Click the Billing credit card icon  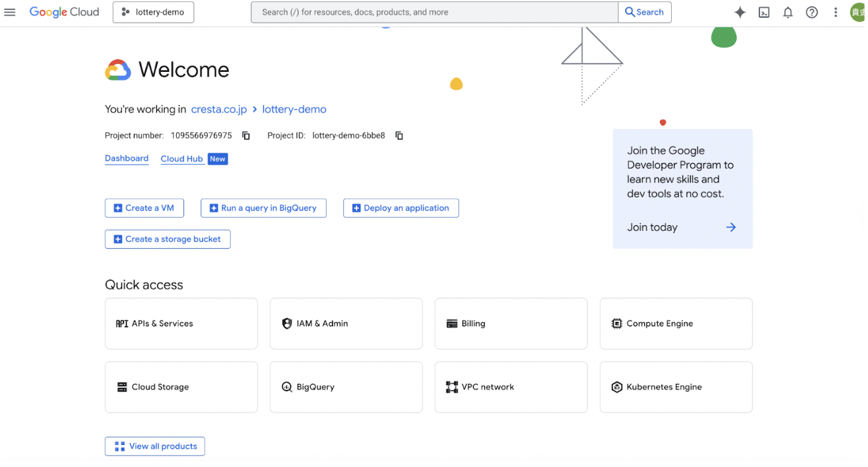452,324
